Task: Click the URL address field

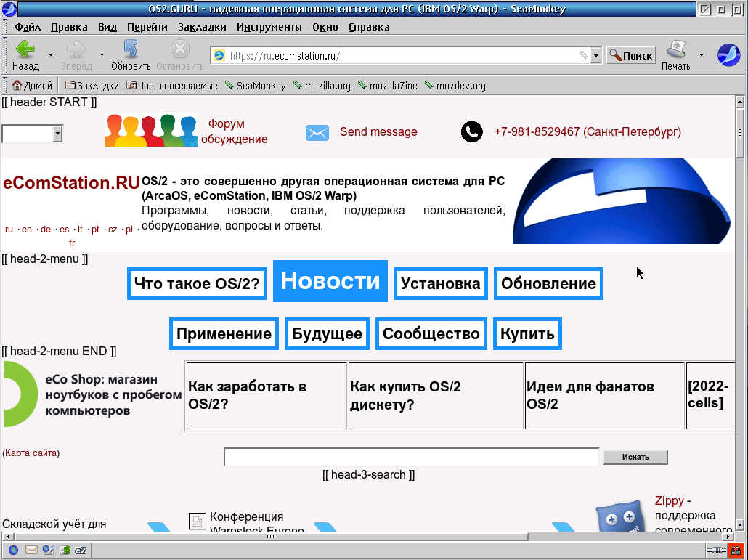Action: tap(402, 55)
